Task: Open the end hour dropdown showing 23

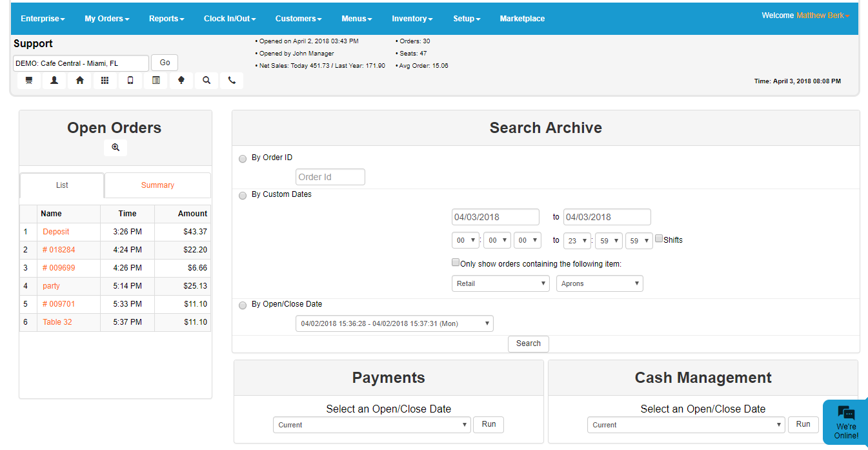Action: click(577, 241)
